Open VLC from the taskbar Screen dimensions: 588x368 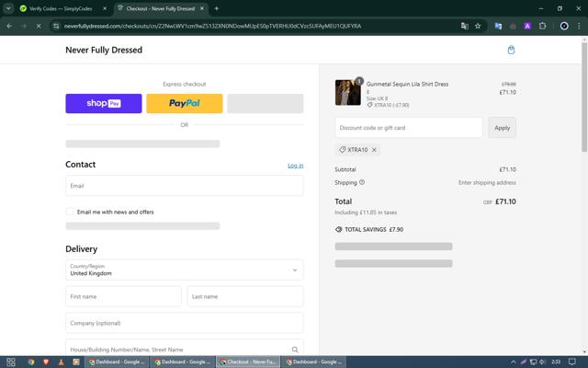[x=62, y=362]
